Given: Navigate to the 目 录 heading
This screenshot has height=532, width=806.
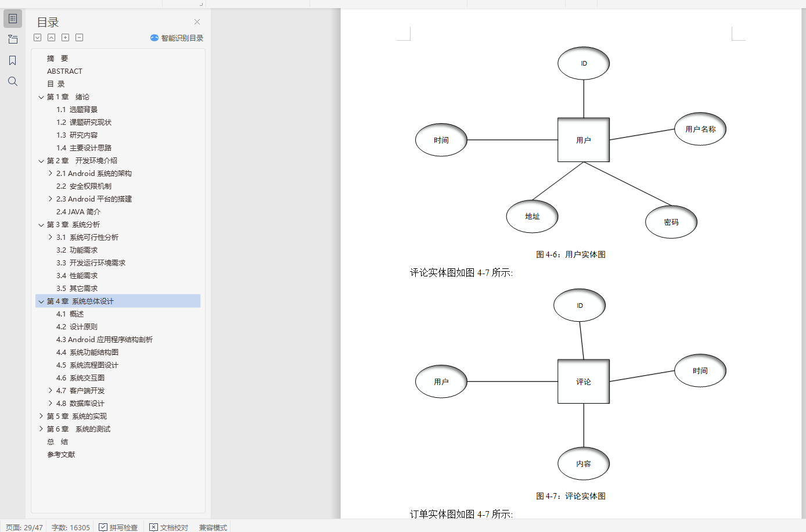Looking at the screenshot, I should 56,84.
